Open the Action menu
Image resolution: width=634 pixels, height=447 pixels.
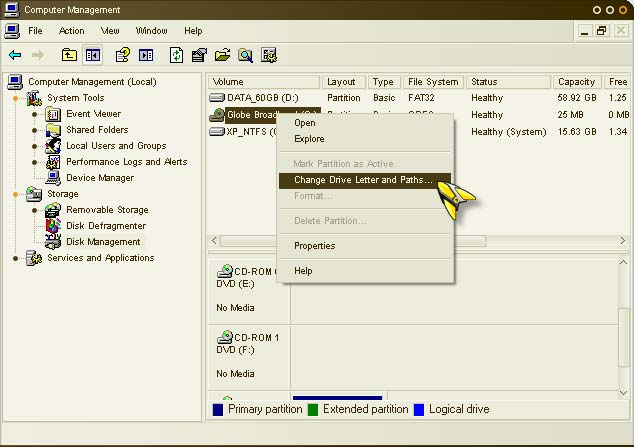pyautogui.click(x=71, y=31)
